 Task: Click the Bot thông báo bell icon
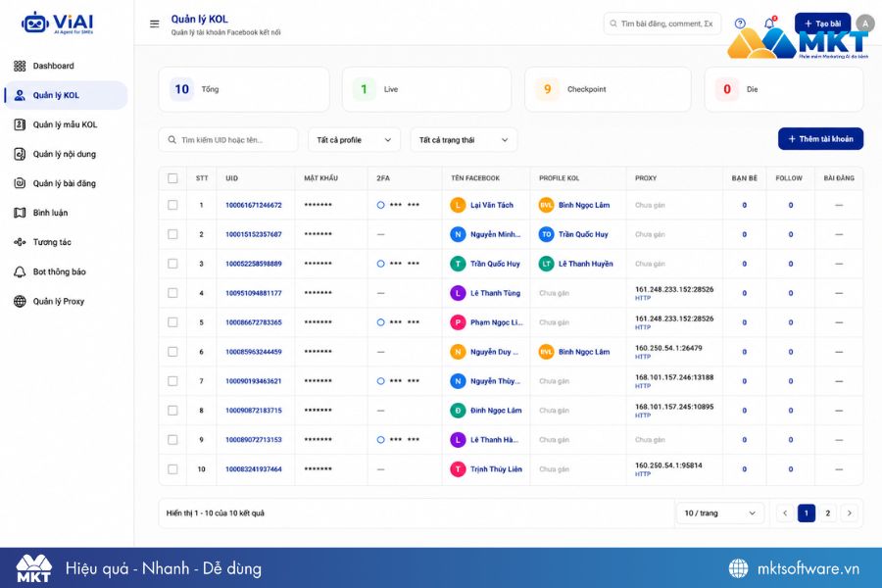pos(20,271)
